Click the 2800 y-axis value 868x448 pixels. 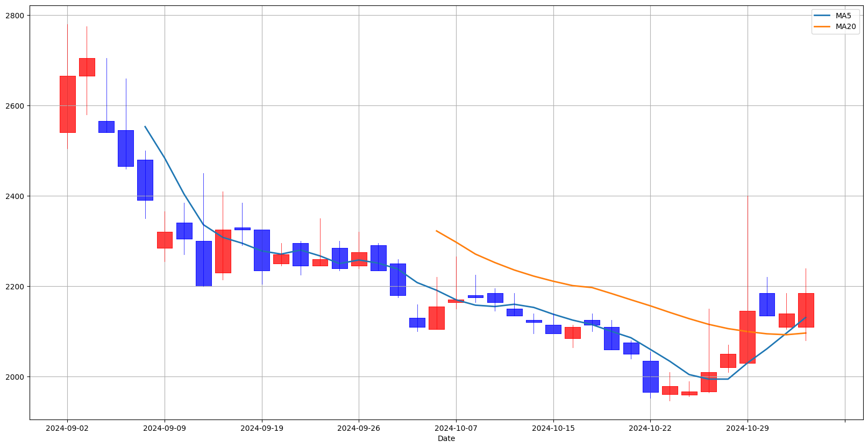pyautogui.click(x=15, y=16)
